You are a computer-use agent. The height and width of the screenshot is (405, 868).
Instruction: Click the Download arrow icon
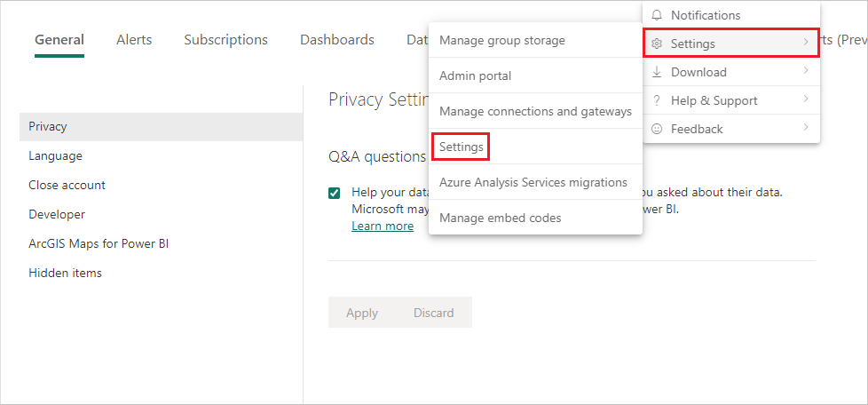tap(657, 72)
